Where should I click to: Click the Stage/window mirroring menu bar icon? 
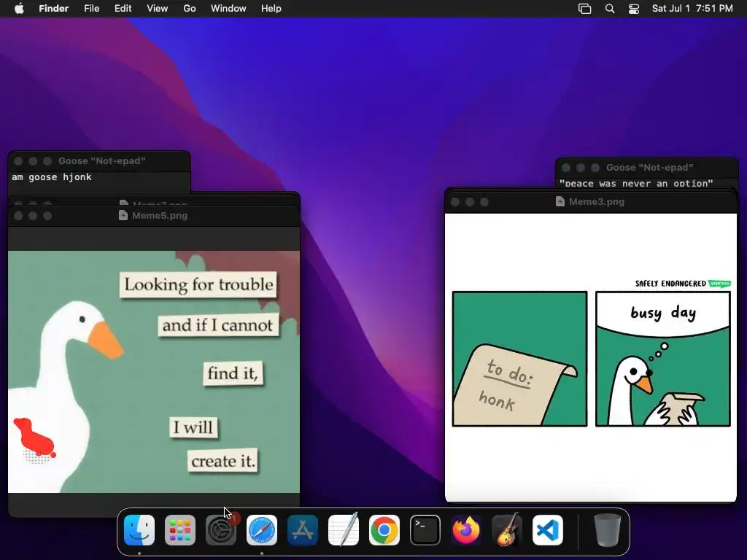(584, 9)
